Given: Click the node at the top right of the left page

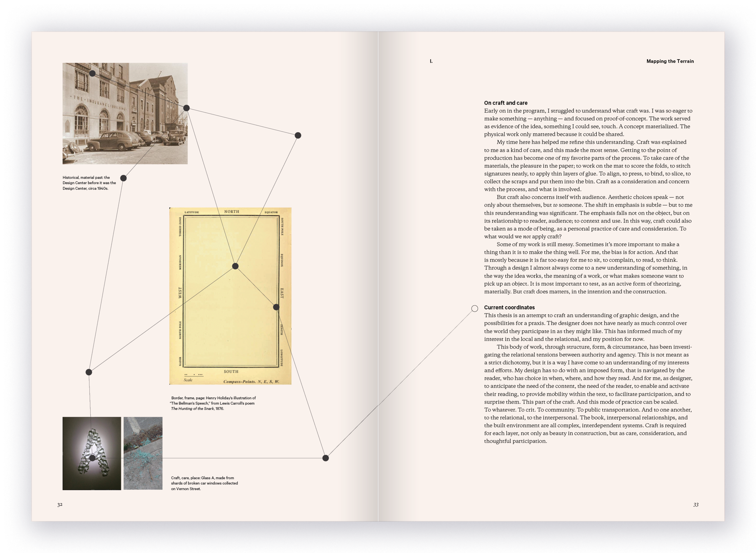Looking at the screenshot, I should (x=298, y=135).
